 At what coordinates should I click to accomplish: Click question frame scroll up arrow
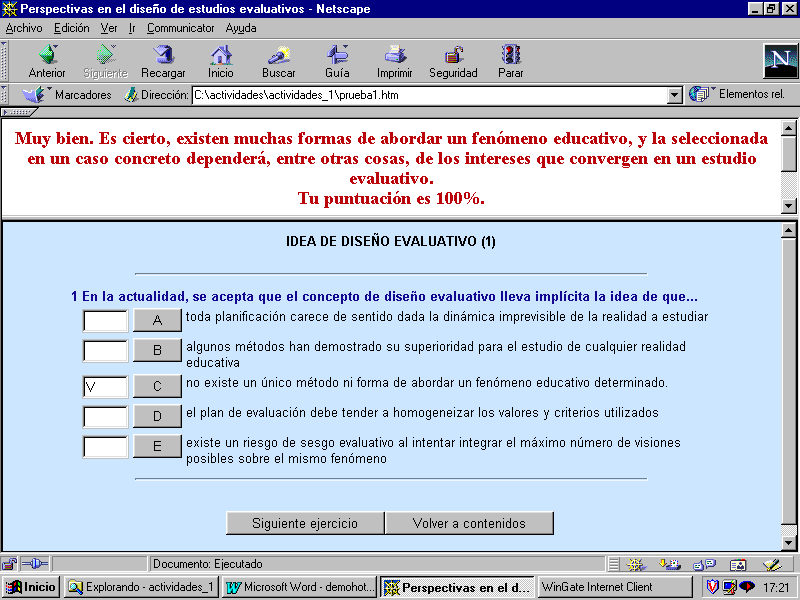[788, 231]
